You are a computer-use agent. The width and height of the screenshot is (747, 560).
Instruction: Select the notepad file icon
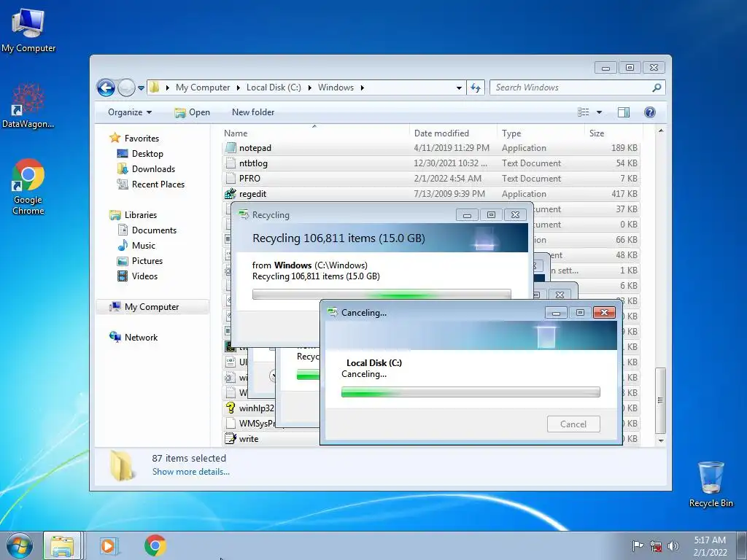[x=231, y=147]
